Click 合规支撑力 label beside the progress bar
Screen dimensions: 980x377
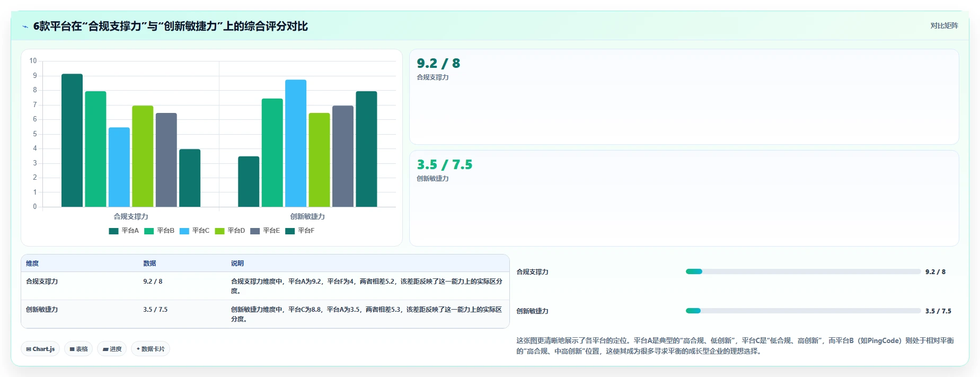pos(533,272)
